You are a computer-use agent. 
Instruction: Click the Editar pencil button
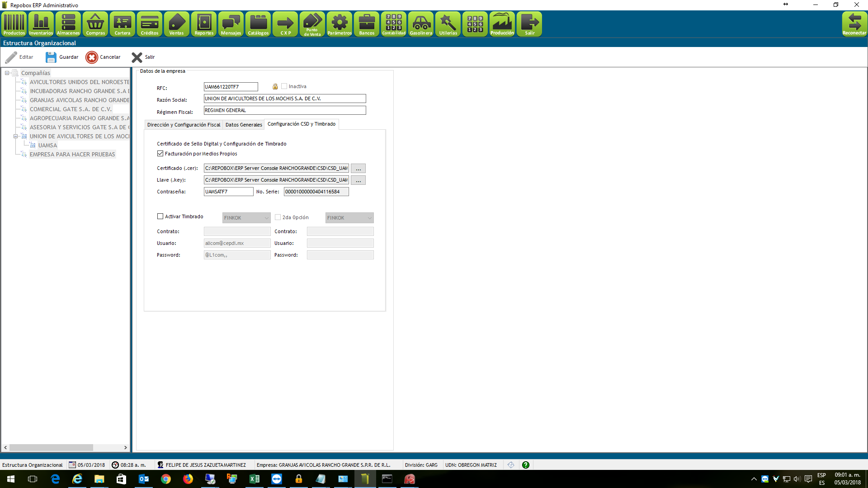pyautogui.click(x=19, y=57)
